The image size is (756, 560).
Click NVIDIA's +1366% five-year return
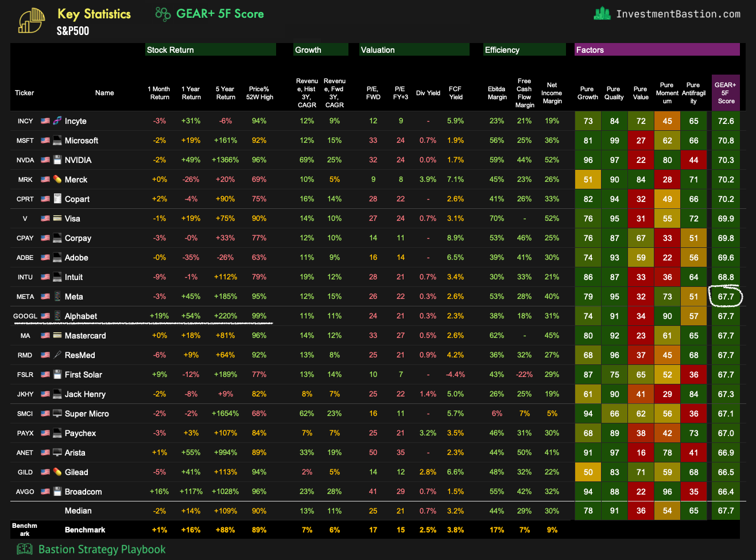(x=225, y=160)
